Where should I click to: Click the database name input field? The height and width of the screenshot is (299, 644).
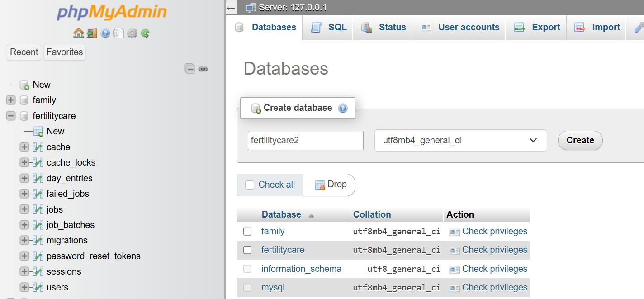tap(305, 141)
